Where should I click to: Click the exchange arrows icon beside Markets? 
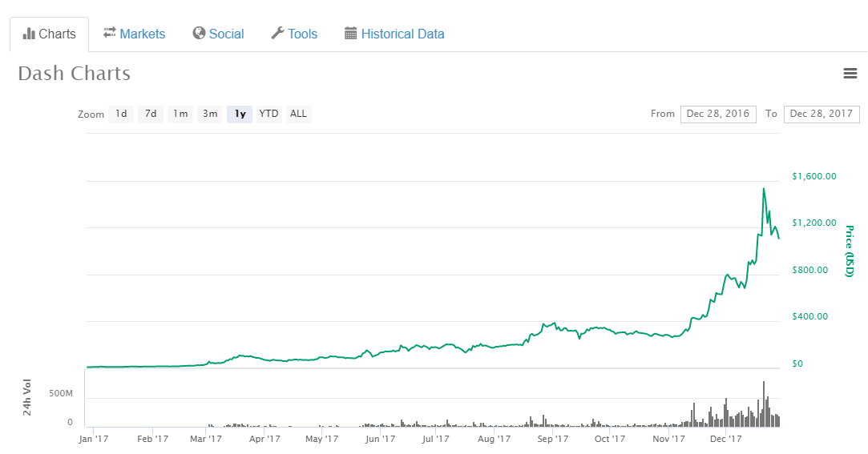coord(110,33)
